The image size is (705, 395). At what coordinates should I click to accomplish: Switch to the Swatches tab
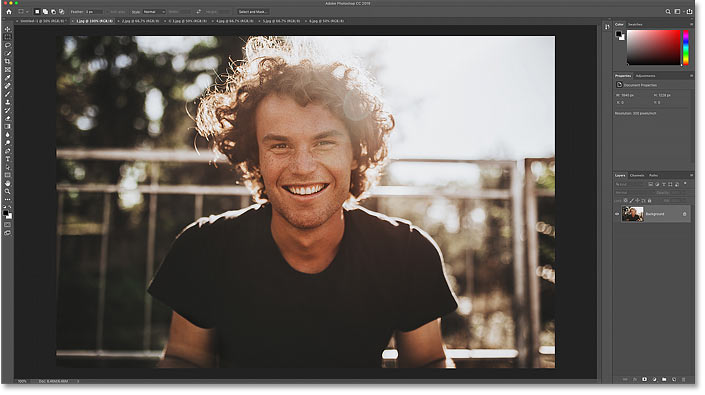coord(635,24)
